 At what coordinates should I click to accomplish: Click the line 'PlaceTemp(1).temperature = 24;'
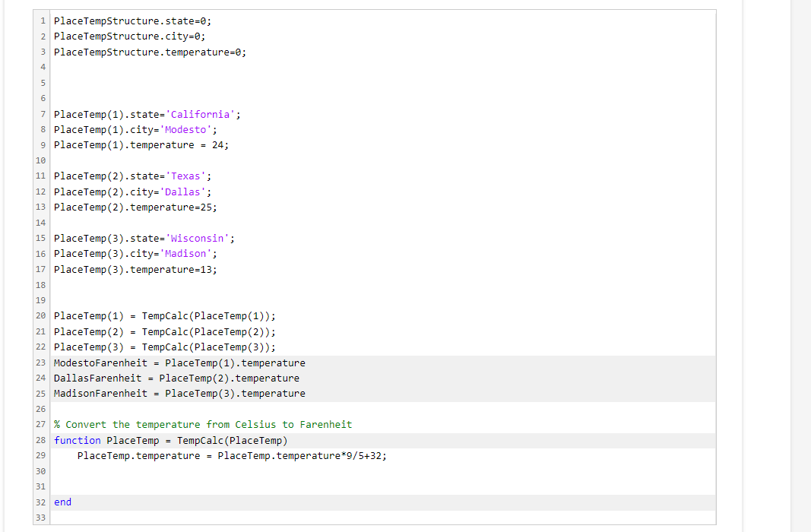[141, 145]
